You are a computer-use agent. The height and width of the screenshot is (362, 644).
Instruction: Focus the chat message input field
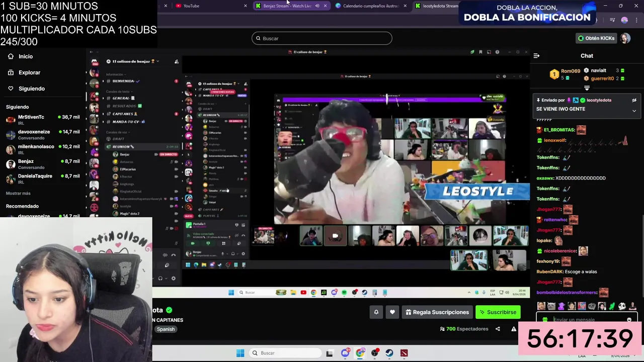pos(586,320)
